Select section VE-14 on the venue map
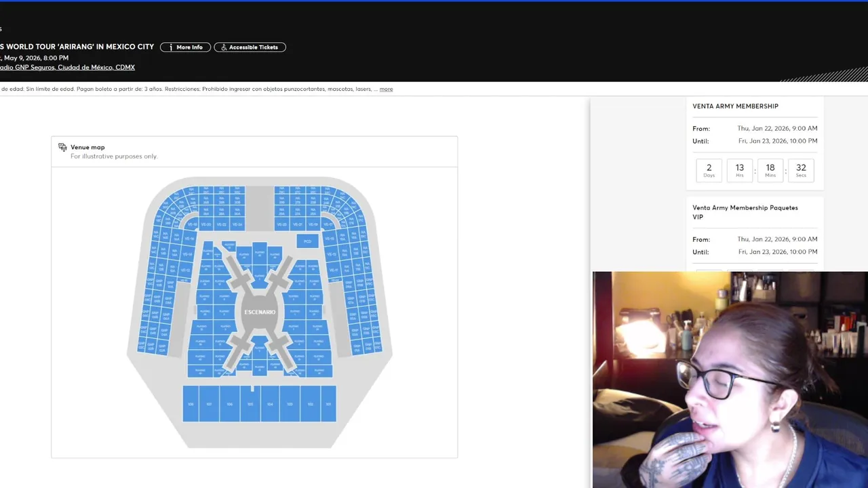Viewport: 868px width, 488px height. pos(188,254)
